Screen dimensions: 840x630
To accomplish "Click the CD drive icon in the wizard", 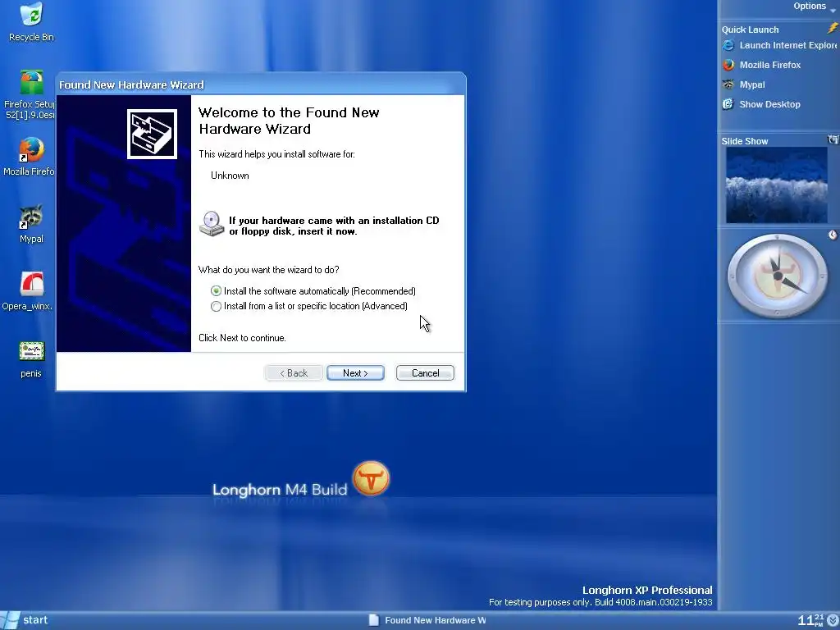I will click(212, 223).
